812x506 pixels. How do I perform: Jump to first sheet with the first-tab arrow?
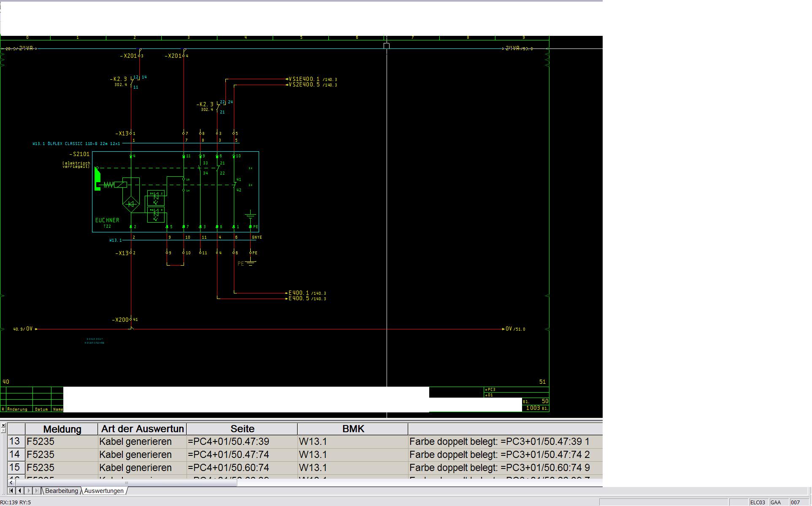[x=11, y=490]
